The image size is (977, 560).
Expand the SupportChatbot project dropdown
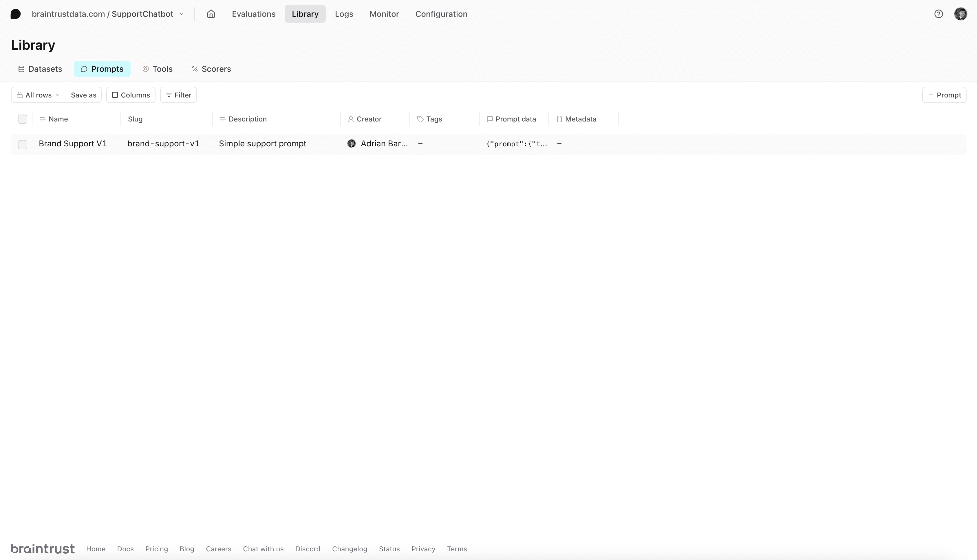[181, 14]
